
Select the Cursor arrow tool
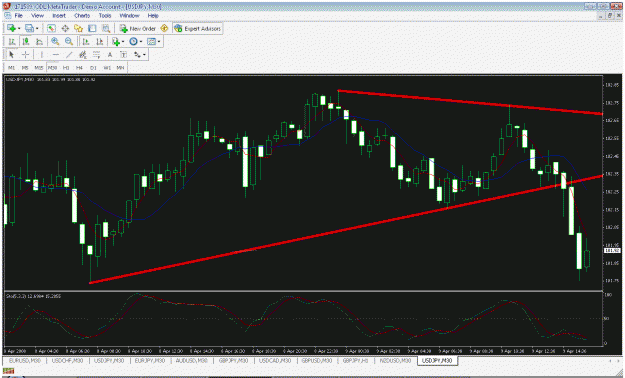coord(11,55)
